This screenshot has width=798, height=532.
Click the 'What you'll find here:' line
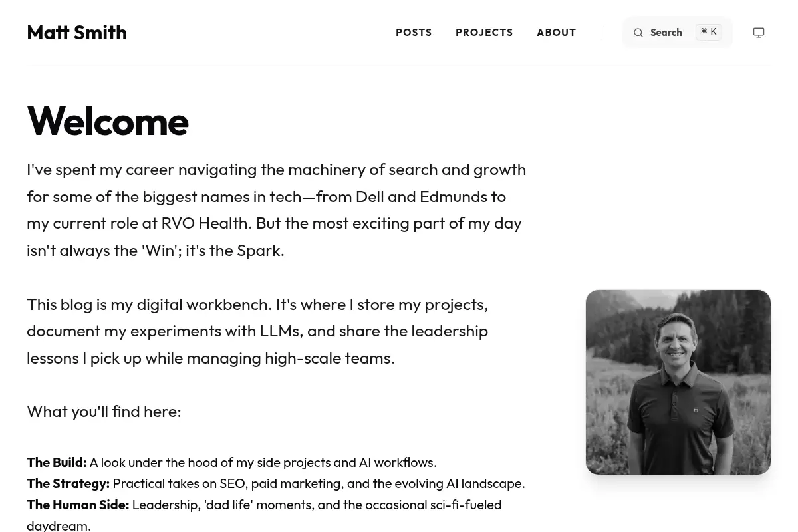(x=104, y=412)
